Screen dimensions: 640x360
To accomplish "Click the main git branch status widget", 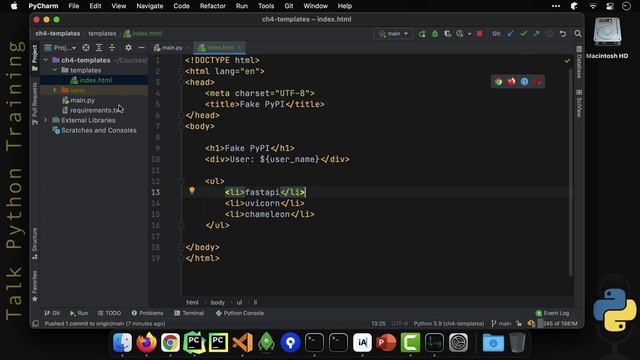I will pyautogui.click(x=501, y=324).
